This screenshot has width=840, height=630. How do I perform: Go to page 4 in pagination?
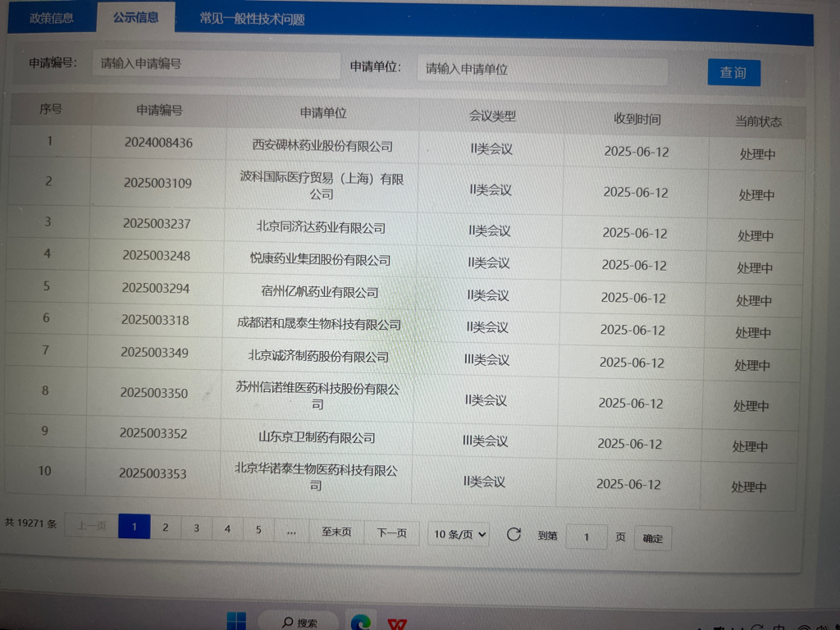pos(228,529)
